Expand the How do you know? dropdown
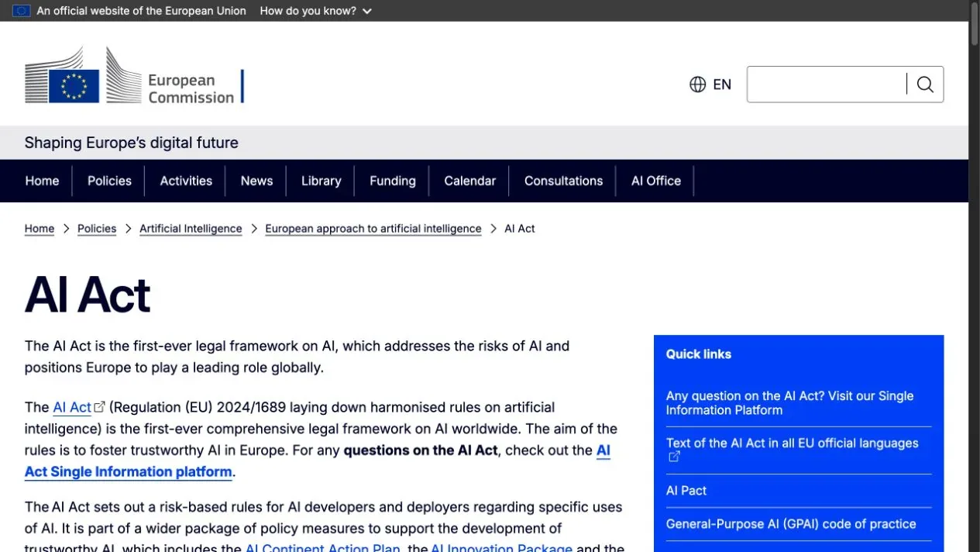The image size is (980, 552). (x=316, y=11)
